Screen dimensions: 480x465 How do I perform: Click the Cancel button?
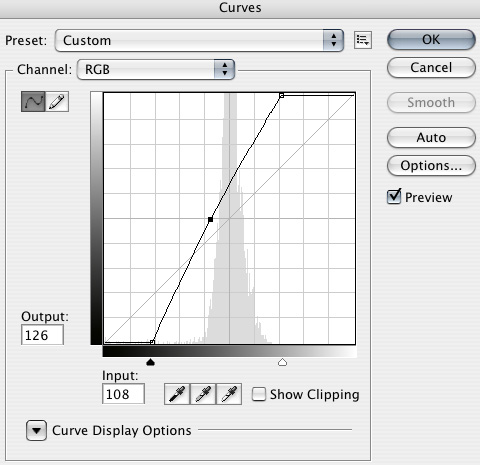coord(431,68)
